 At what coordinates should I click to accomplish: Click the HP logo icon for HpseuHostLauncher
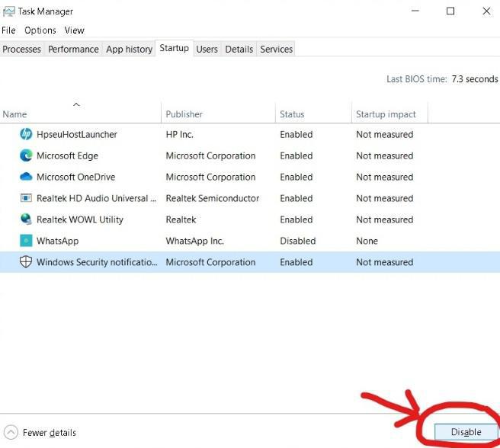pos(26,134)
